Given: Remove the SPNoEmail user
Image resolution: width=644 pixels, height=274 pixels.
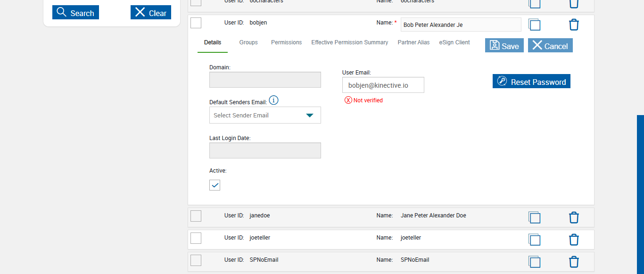Looking at the screenshot, I should click(574, 262).
